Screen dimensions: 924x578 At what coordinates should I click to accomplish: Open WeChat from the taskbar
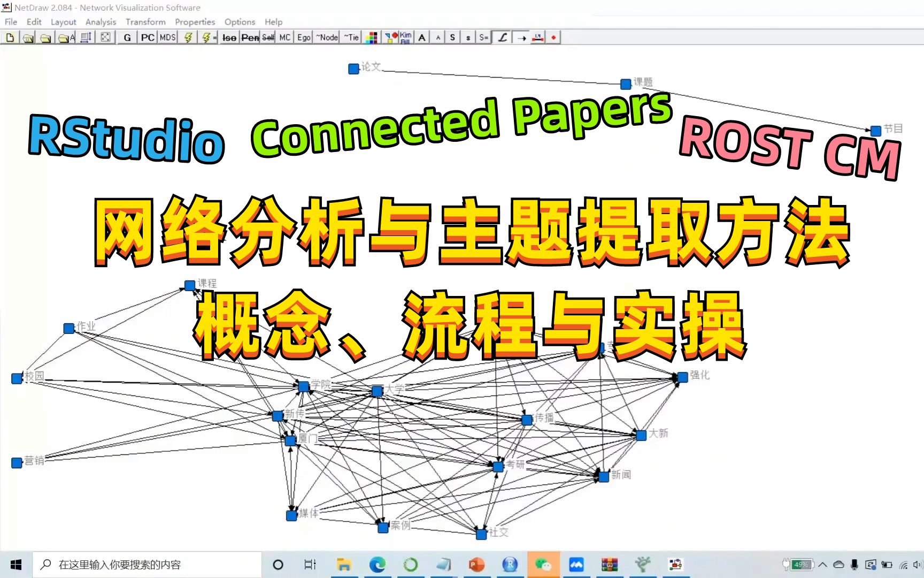click(x=543, y=565)
